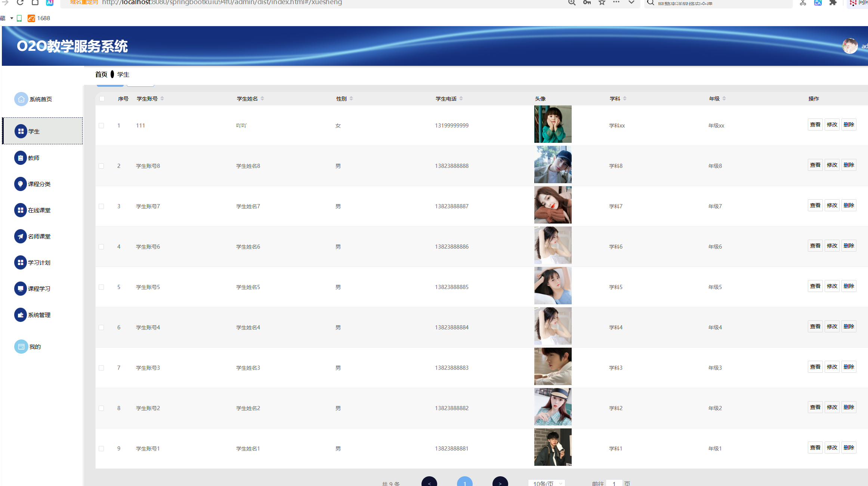
Task: Click the 课程学习 monitor icon
Action: [x=21, y=289]
